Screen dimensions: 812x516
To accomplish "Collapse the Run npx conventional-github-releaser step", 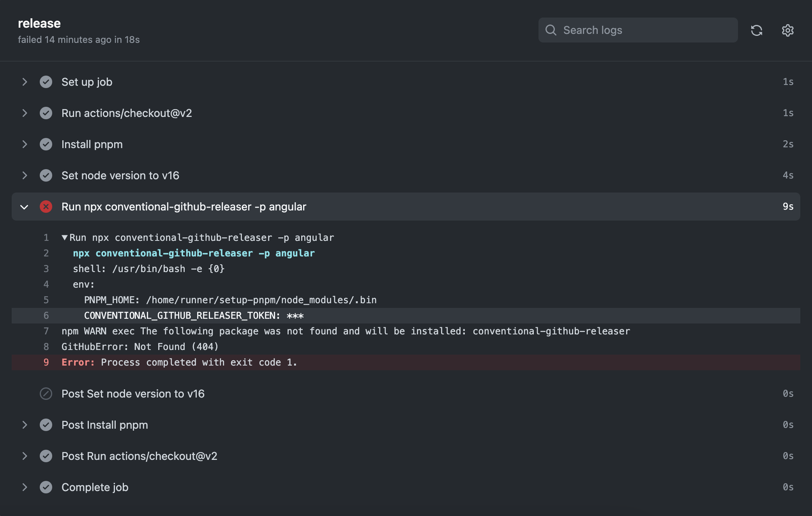I will pos(25,207).
